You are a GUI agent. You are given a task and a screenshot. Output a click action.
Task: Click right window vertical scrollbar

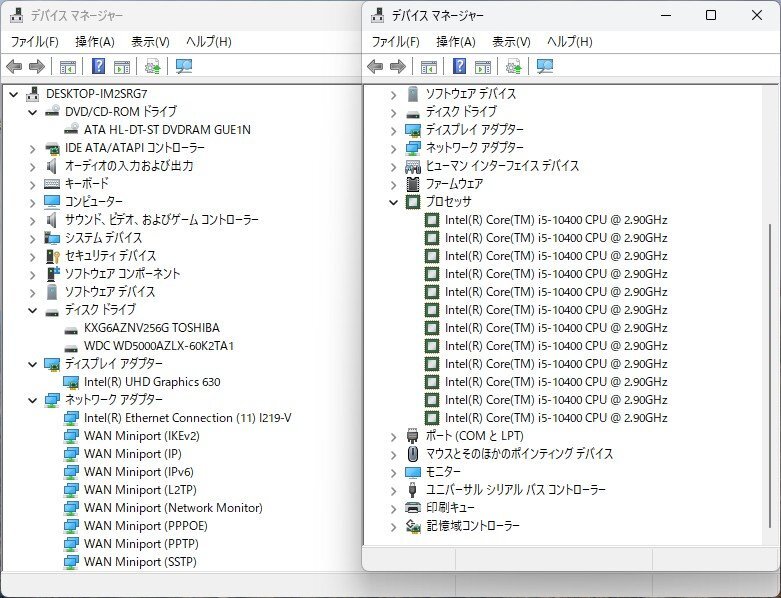(770, 376)
